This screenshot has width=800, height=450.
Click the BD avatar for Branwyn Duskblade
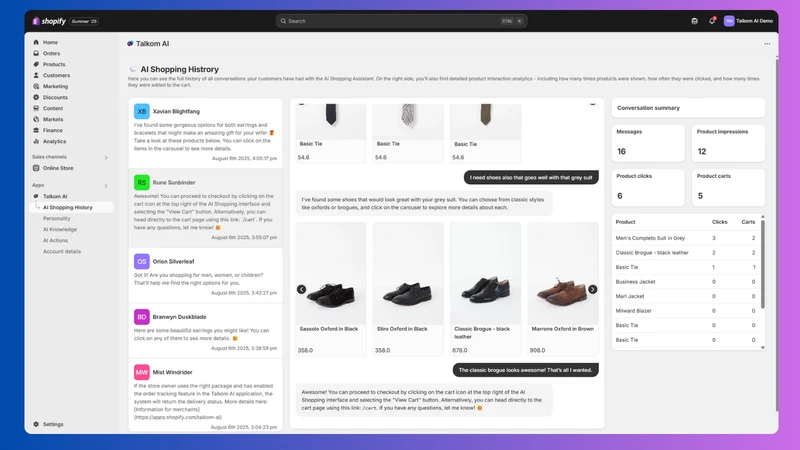(x=141, y=317)
